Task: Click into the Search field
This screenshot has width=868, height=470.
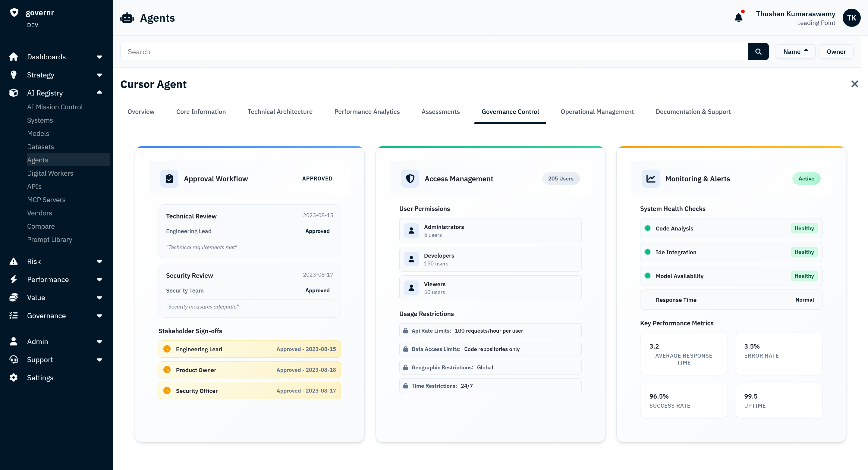Action: tap(434, 52)
